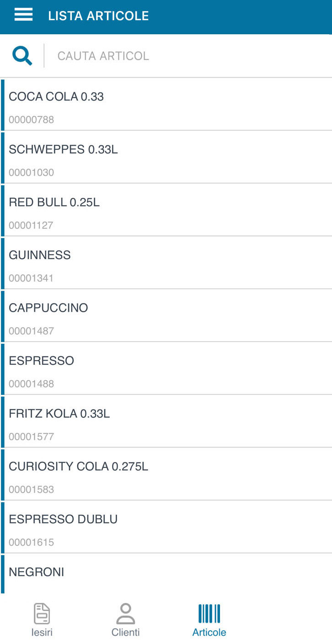Select the FRITZ KOLA 0.33L item
Screen dimensions: 332x644
166,421
